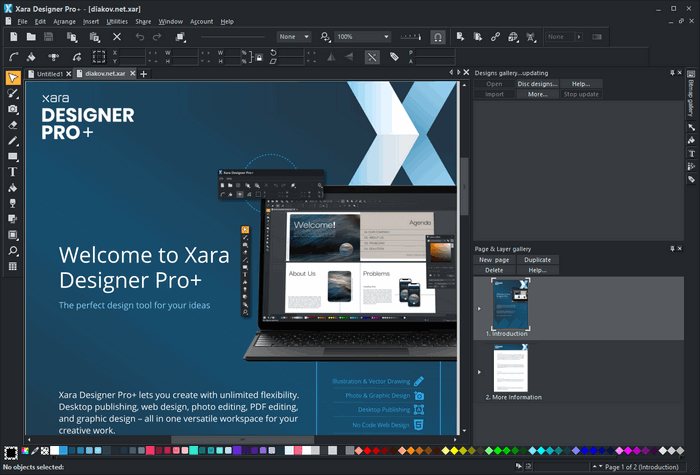This screenshot has width=700, height=475.
Task: Click the Paste icon in toolbar
Action: pos(95,37)
